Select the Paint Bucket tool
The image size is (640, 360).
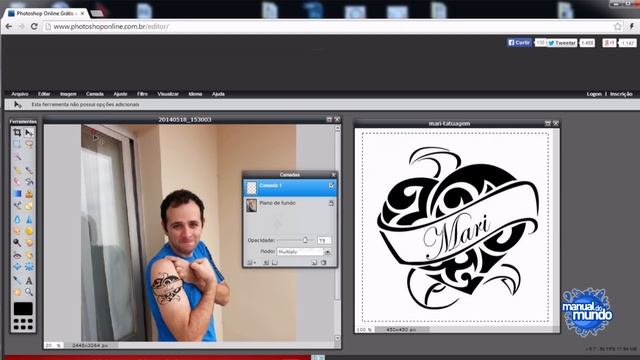tap(29, 181)
